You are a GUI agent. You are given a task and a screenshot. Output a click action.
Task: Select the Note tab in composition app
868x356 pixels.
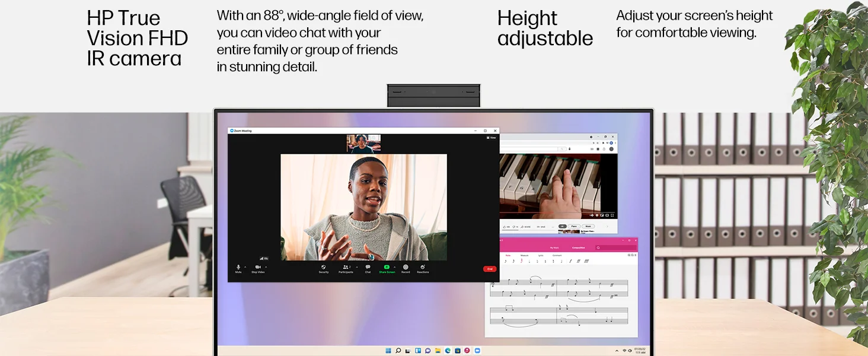pyautogui.click(x=508, y=255)
